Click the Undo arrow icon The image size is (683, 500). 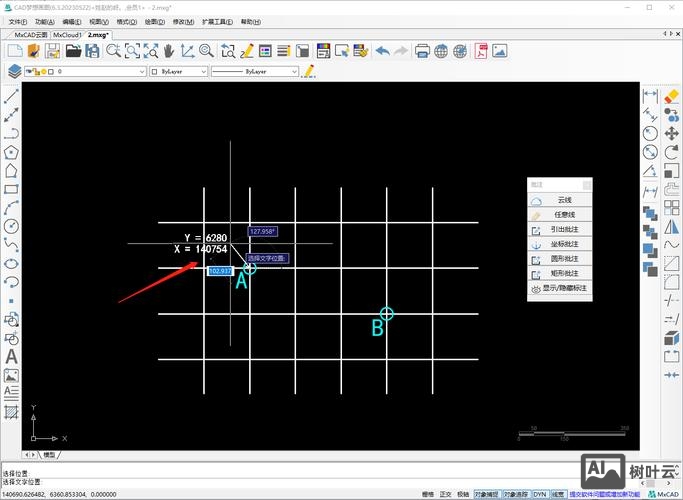pyautogui.click(x=382, y=50)
